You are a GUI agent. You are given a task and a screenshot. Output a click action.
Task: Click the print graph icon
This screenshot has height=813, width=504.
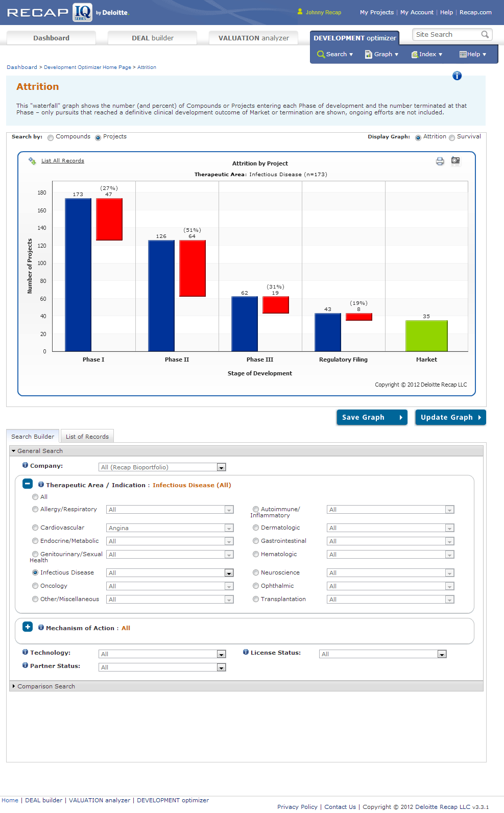pyautogui.click(x=440, y=161)
